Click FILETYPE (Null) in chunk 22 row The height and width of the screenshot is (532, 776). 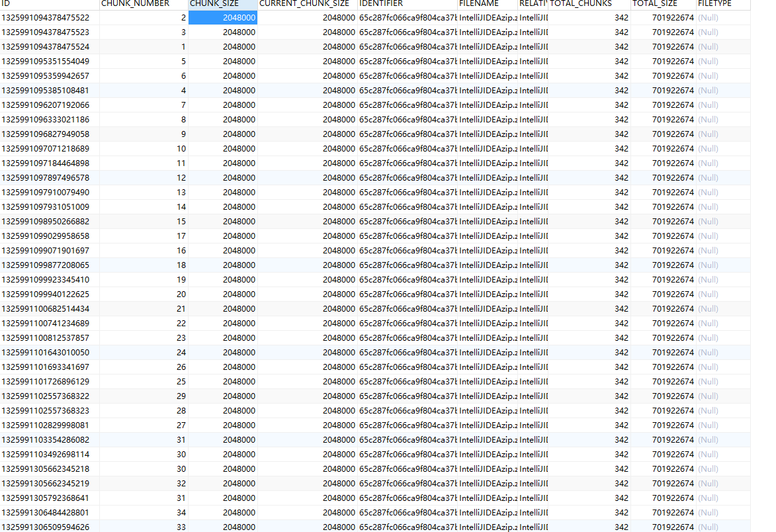(x=723, y=323)
